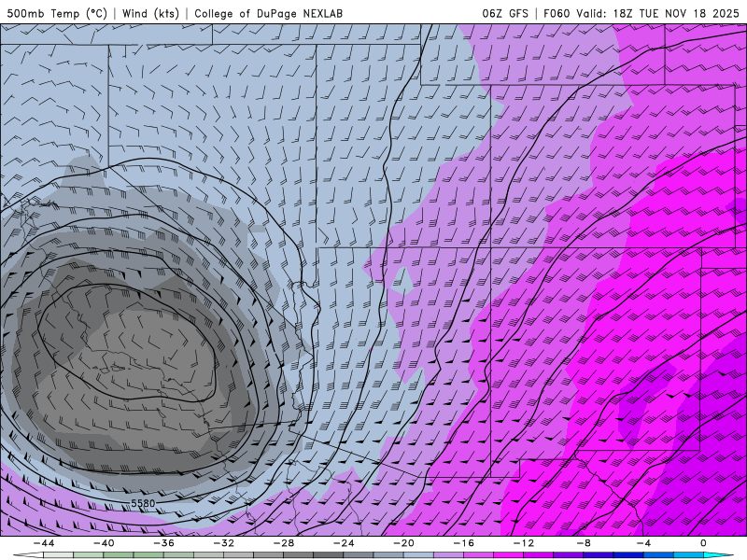Click the "Wind (kts)" header label
The height and width of the screenshot is (560, 747).
pyautogui.click(x=150, y=13)
